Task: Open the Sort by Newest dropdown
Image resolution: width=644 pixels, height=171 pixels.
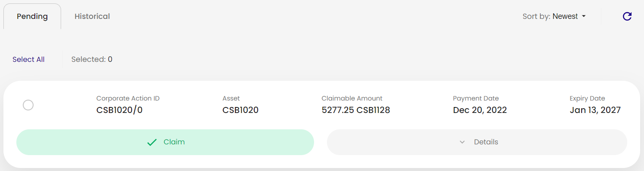Action: point(554,16)
